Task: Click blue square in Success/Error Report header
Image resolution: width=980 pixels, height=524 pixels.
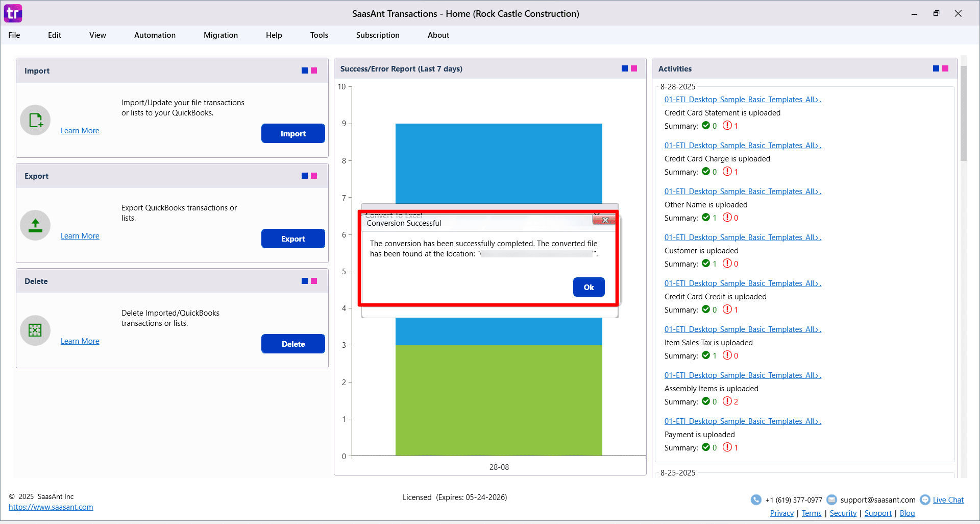Action: coord(625,68)
